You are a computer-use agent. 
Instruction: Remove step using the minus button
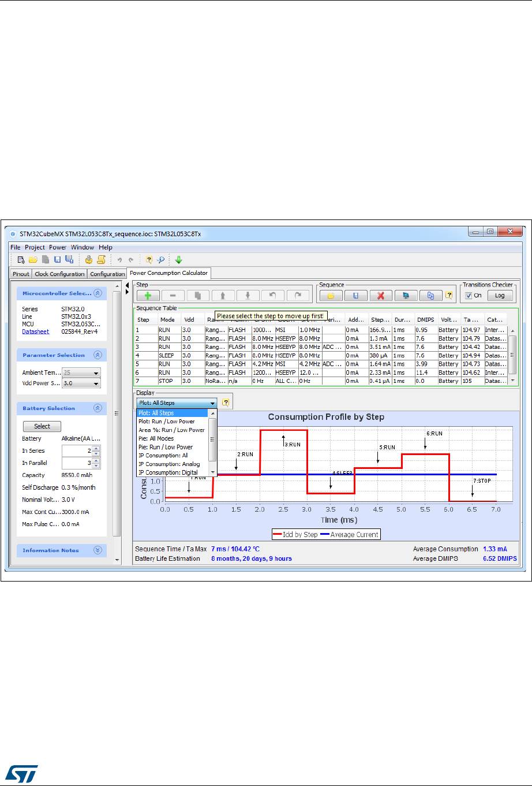point(173,295)
